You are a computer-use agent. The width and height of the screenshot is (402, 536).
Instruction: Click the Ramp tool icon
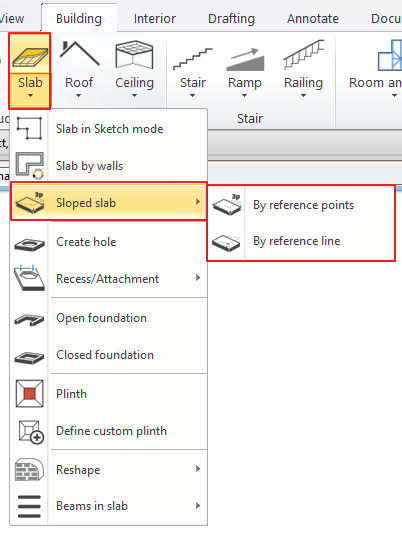[245, 59]
